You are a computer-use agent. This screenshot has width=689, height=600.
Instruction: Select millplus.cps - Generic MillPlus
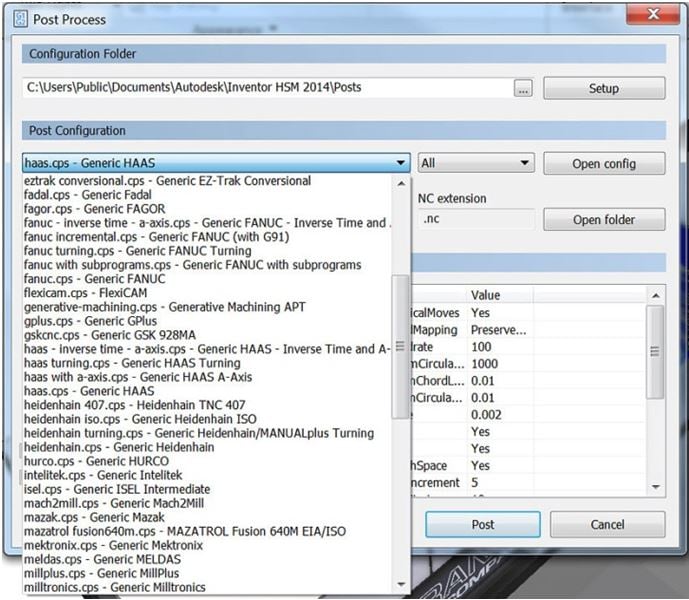click(x=207, y=574)
